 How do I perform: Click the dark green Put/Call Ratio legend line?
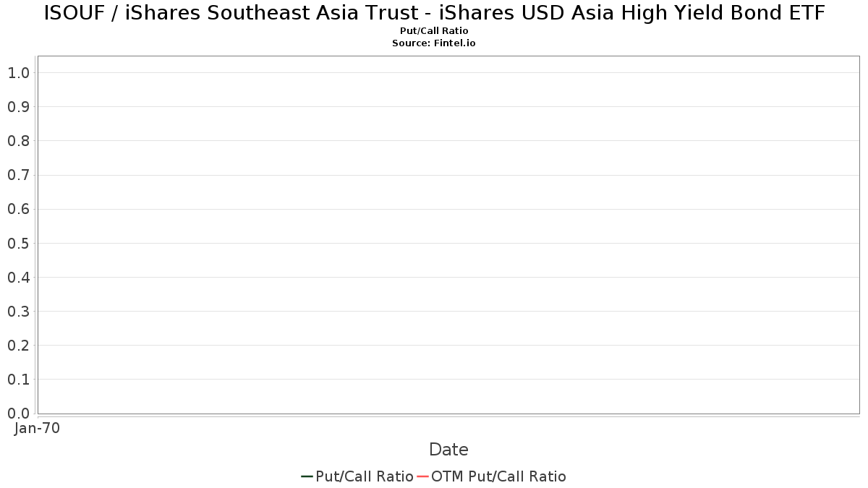[x=307, y=476]
